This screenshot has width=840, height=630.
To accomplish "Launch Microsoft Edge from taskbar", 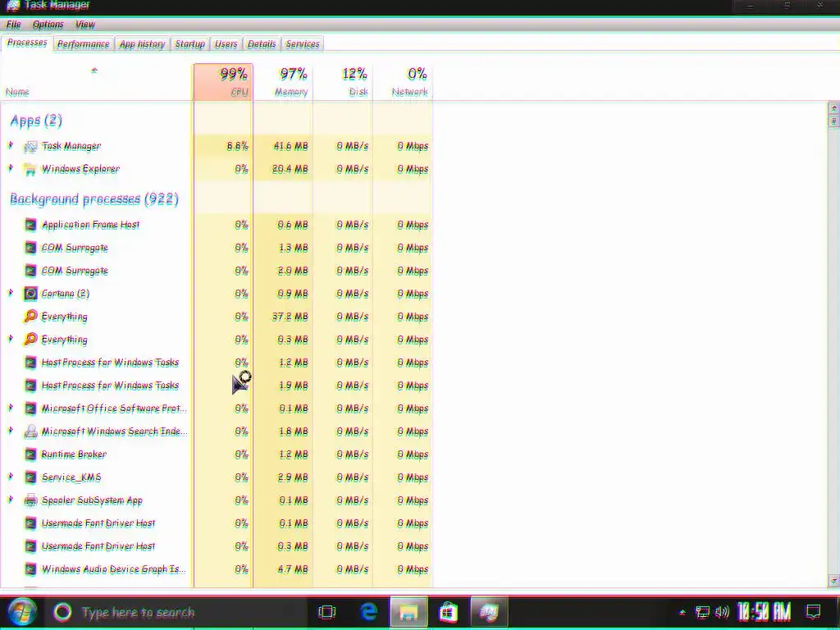I will (x=368, y=612).
